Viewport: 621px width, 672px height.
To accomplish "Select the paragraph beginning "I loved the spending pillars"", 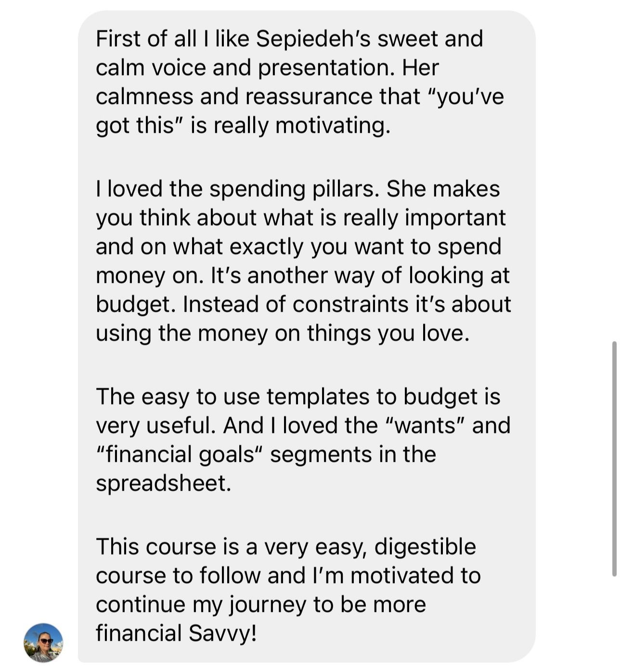I will click(303, 261).
